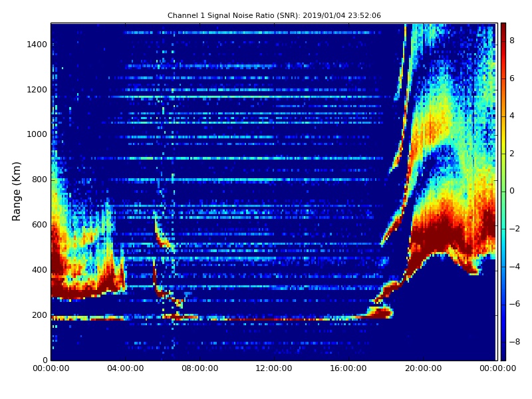532x399 pixels.
Task: Click the 08:00:00 time tick label
Action: coord(200,368)
